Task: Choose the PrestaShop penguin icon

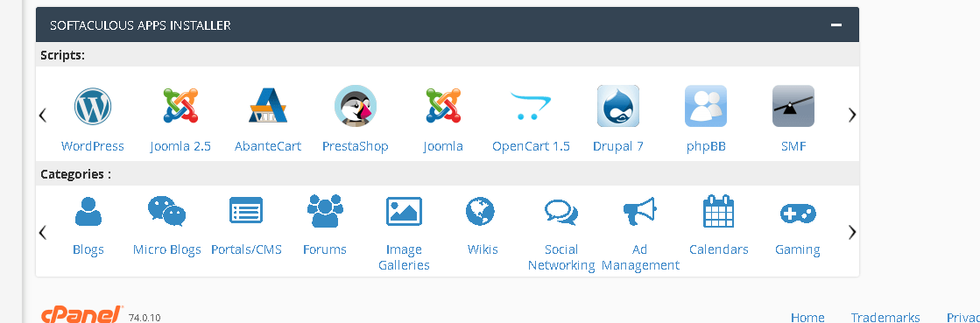Action: click(355, 106)
